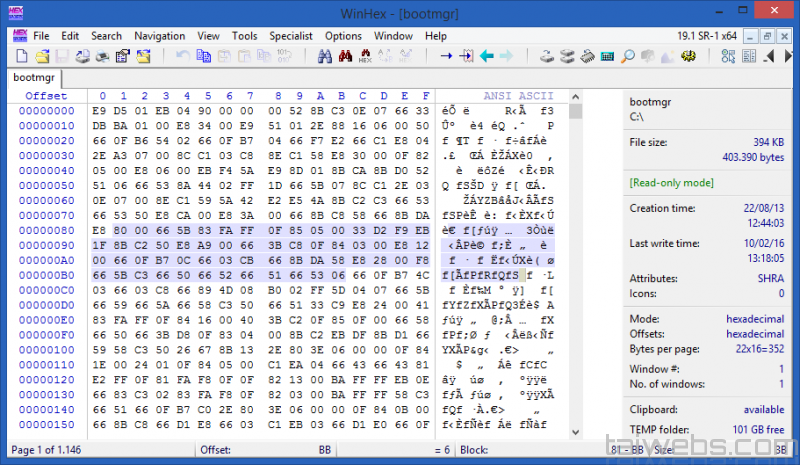The height and width of the screenshot is (465, 800).
Task: Open the calculator icon in toolbar
Action: [606, 56]
